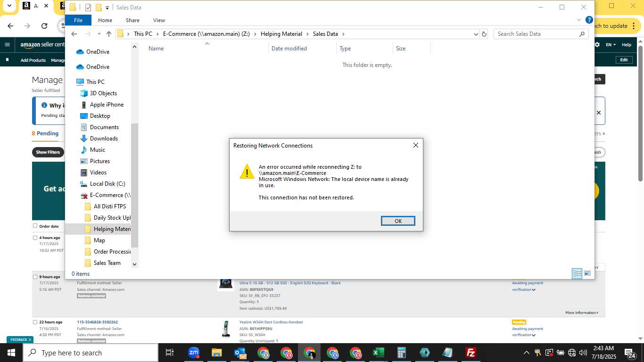Go up one folder level in Explorer
The height and width of the screenshot is (362, 644).
(x=109, y=34)
